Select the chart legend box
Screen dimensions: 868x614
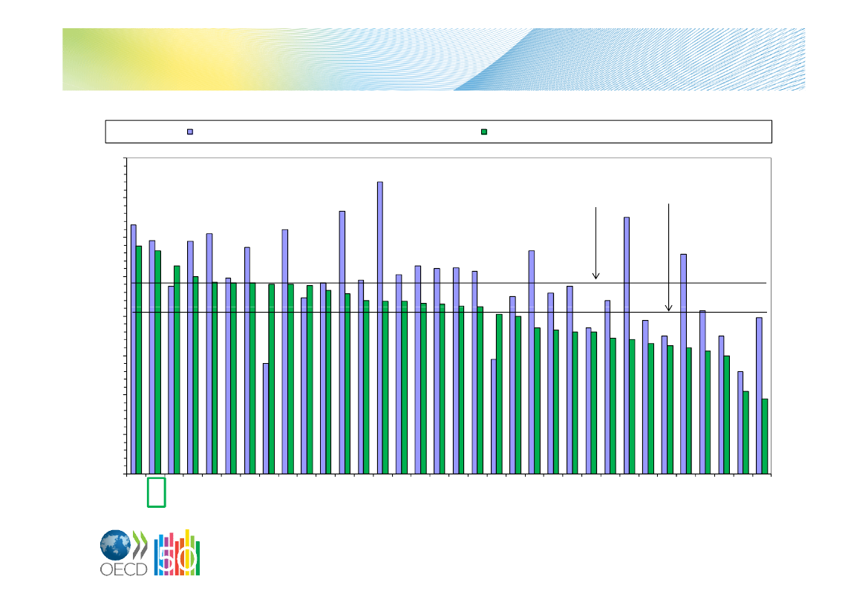point(438,131)
